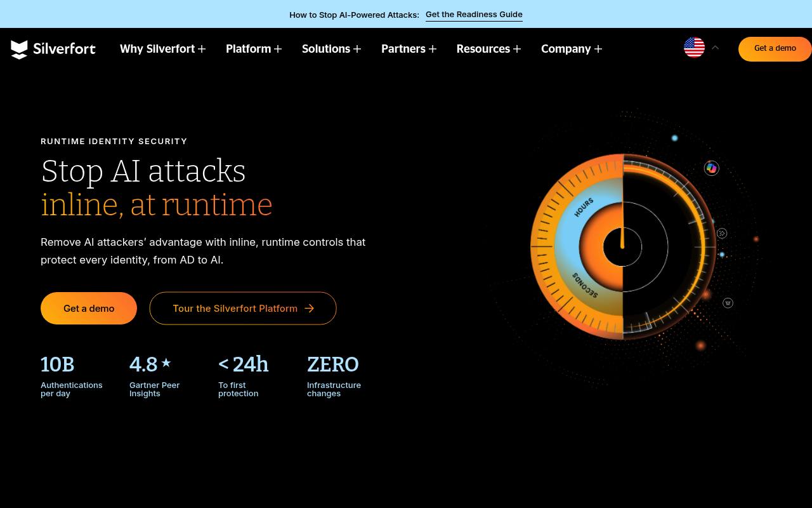Click Gartner Peer Insights caption
The image size is (812, 508).
[155, 389]
